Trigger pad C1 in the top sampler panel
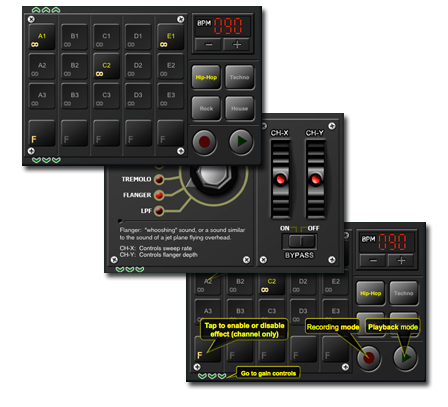This screenshot has height=407, width=448. click(106, 37)
